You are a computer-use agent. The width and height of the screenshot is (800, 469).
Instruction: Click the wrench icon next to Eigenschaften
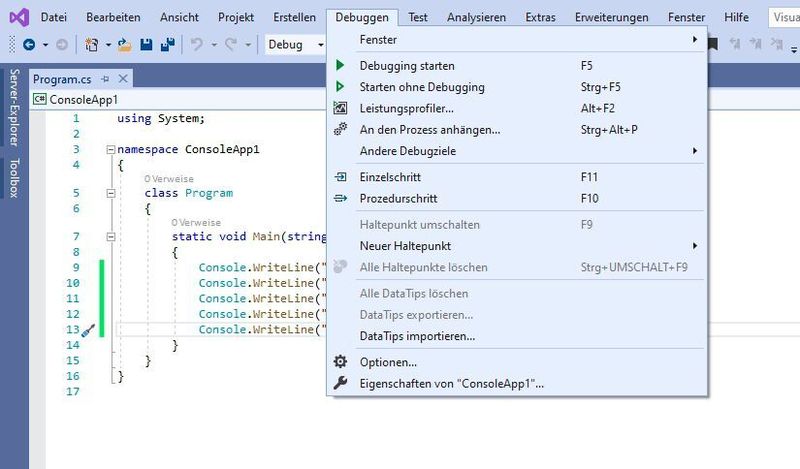(x=340, y=383)
